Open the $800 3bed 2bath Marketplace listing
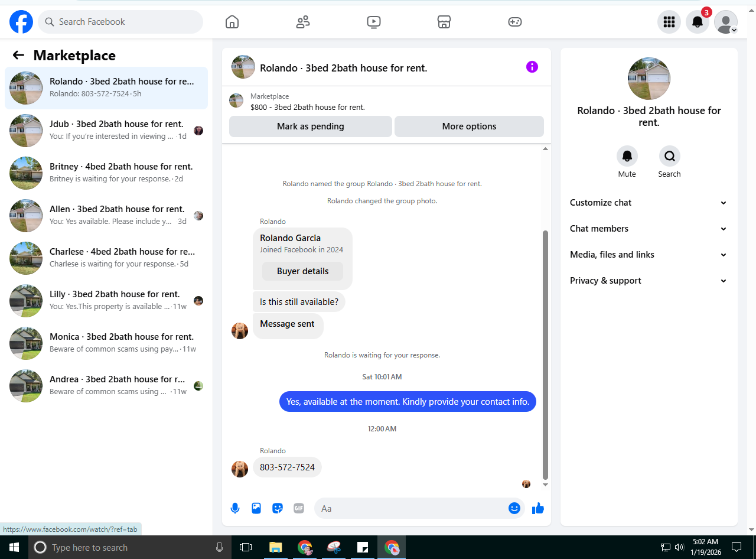 point(308,108)
